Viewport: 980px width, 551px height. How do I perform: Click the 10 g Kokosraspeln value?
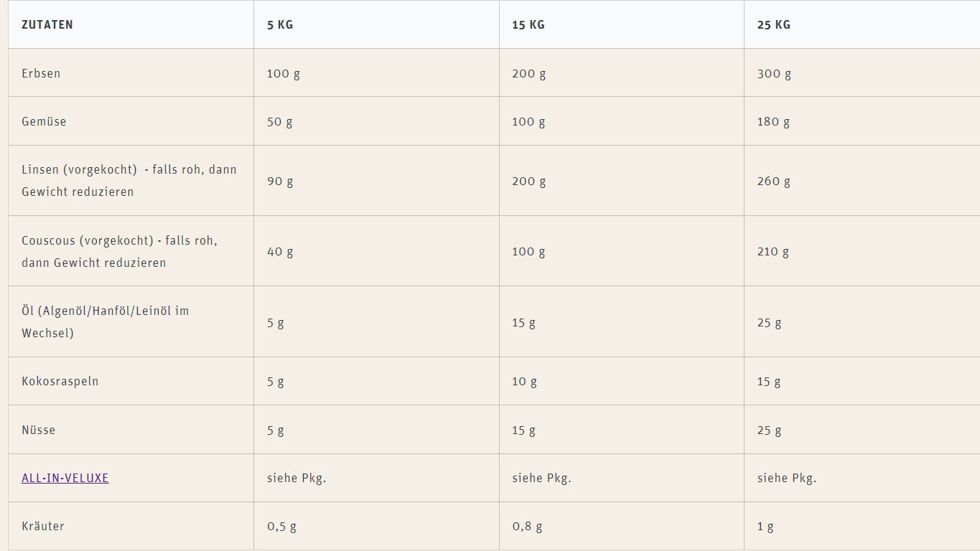pyautogui.click(x=524, y=381)
